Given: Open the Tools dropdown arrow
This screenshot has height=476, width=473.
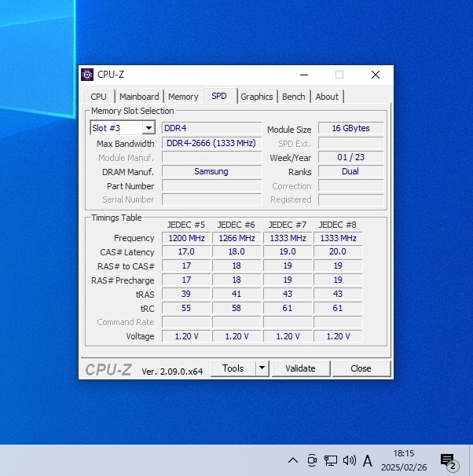Looking at the screenshot, I should pyautogui.click(x=262, y=368).
